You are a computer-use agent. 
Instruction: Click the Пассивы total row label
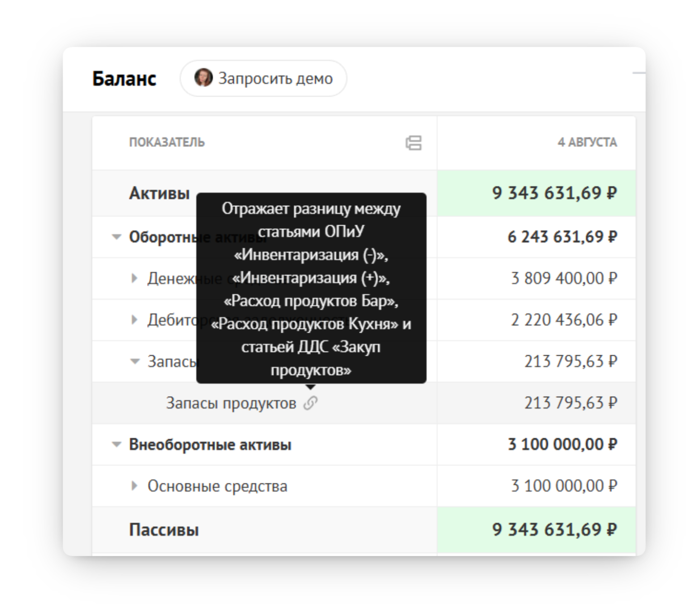[x=164, y=530]
